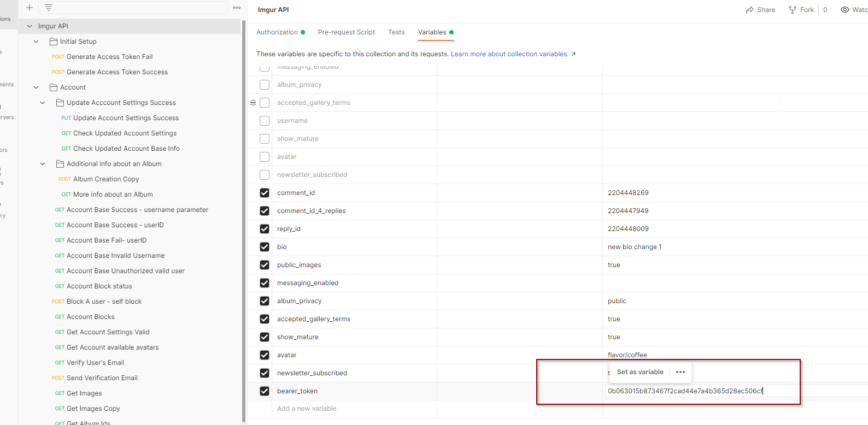Open PUT Update Account Settings Success request

click(126, 118)
